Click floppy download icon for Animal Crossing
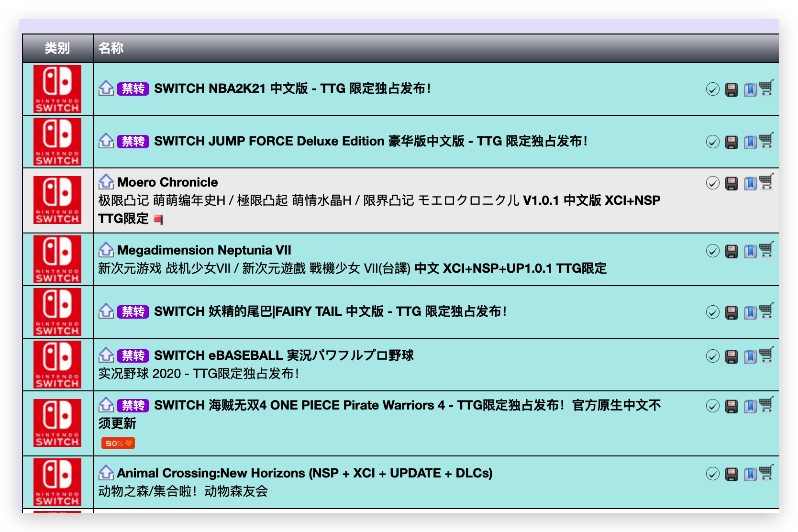This screenshot has height=532, width=798. 731,474
